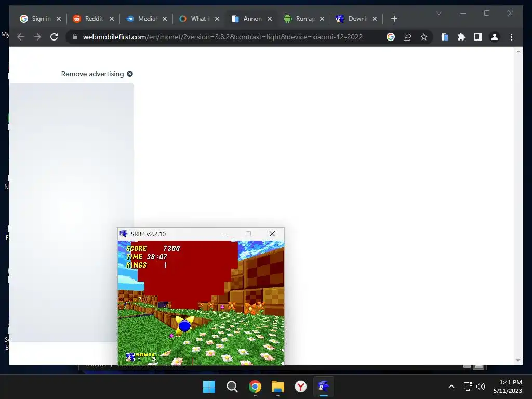
Task: Switch to the Reddit tab
Action: pos(94,19)
